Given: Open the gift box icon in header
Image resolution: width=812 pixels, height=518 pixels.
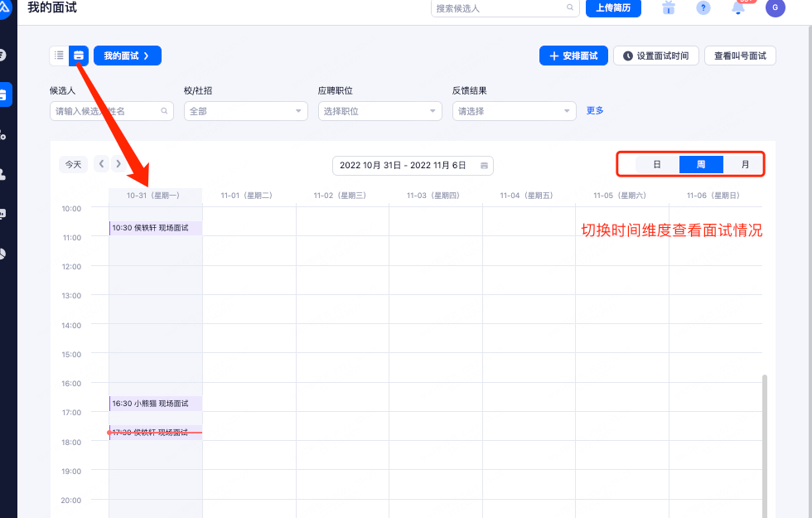Looking at the screenshot, I should 669,8.
